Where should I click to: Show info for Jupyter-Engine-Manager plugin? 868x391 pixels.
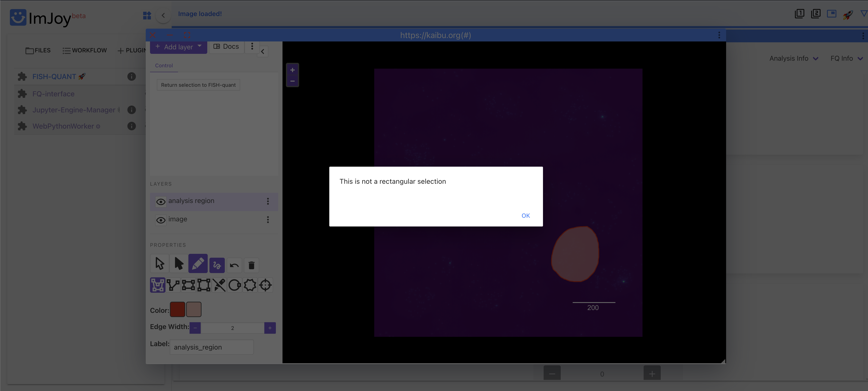131,110
